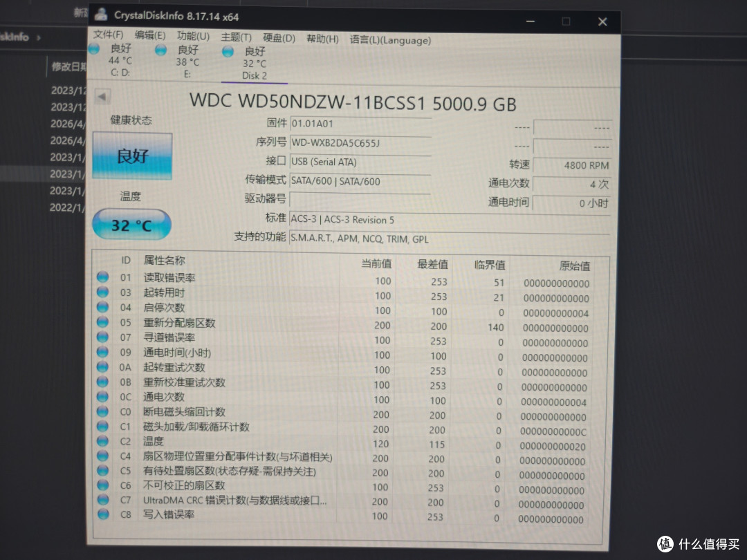Click the status icon of row C8 写入错误率

(103, 514)
